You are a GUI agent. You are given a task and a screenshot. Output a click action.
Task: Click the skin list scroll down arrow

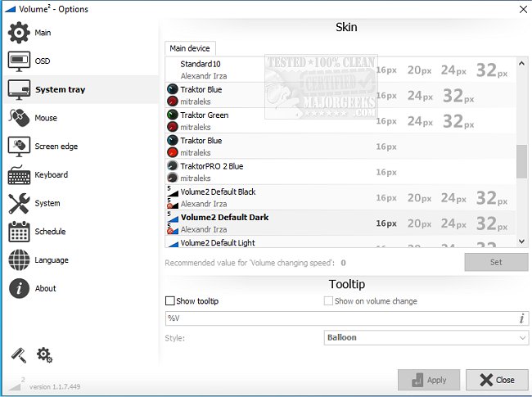pos(521,241)
